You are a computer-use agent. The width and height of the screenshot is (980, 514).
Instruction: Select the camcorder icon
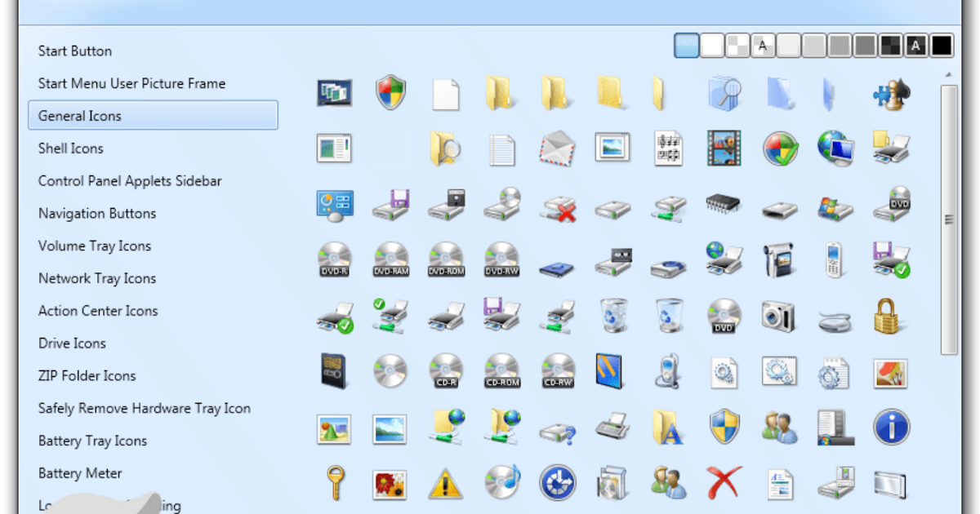click(779, 259)
